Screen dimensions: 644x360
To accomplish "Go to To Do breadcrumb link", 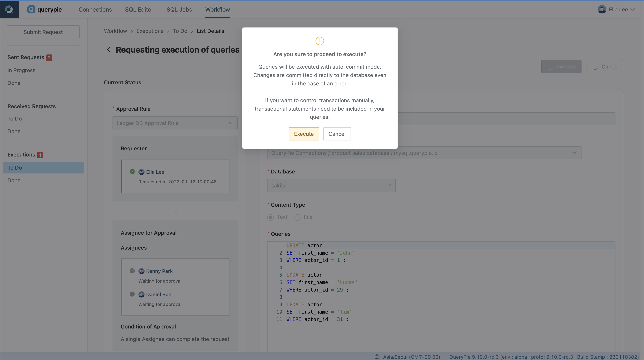I will pos(180,31).
